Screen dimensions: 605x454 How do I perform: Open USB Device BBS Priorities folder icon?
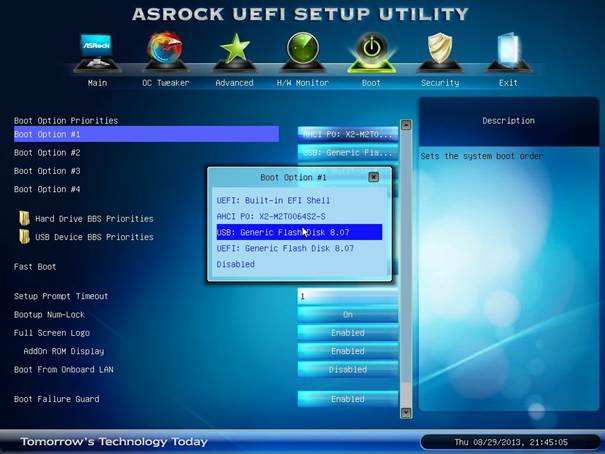[x=25, y=237]
